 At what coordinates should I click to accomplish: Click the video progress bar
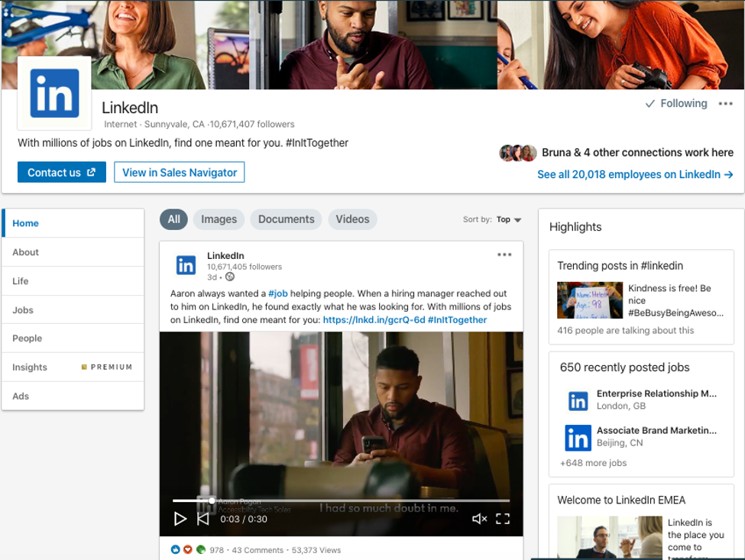pyautogui.click(x=341, y=501)
